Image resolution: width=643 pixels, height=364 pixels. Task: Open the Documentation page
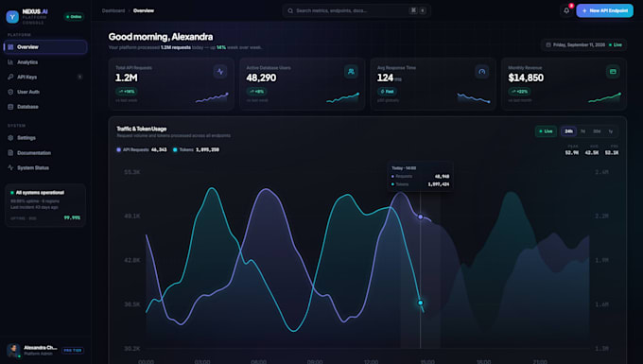[x=45, y=153]
